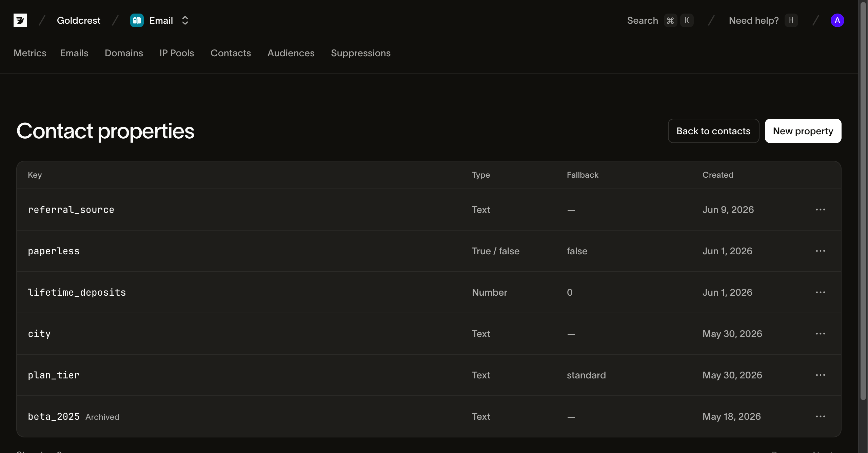Viewport: 868px width, 453px height.
Task: Click the teal Email product icon
Action: pyautogui.click(x=137, y=20)
